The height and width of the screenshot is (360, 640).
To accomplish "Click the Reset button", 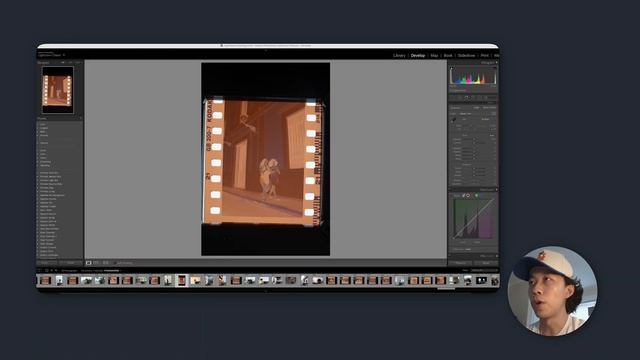I will point(486,263).
